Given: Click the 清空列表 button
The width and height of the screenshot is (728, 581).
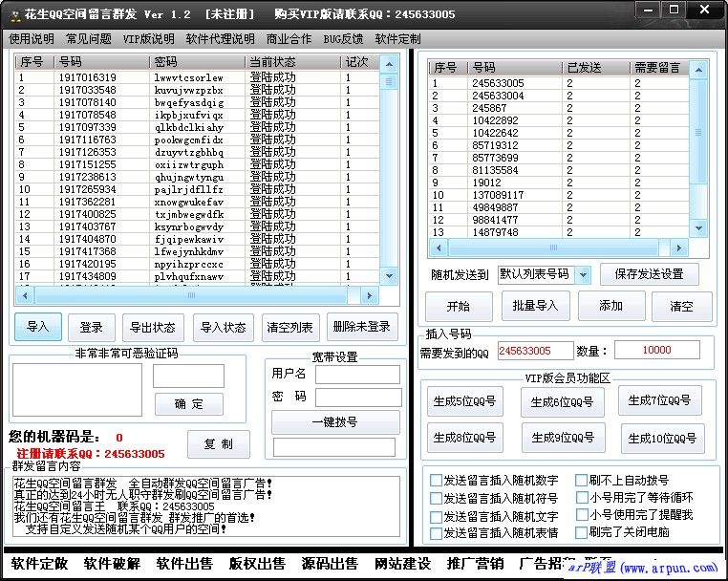Looking at the screenshot, I should coord(289,328).
